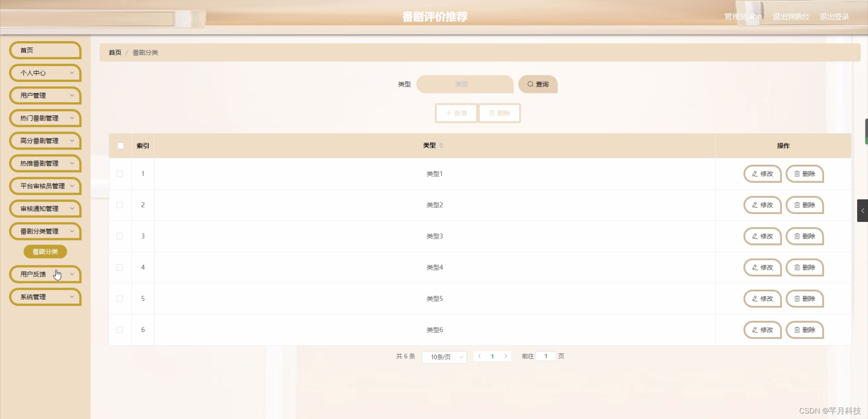Click the sort arrows next to 类型 column header

[x=442, y=145]
